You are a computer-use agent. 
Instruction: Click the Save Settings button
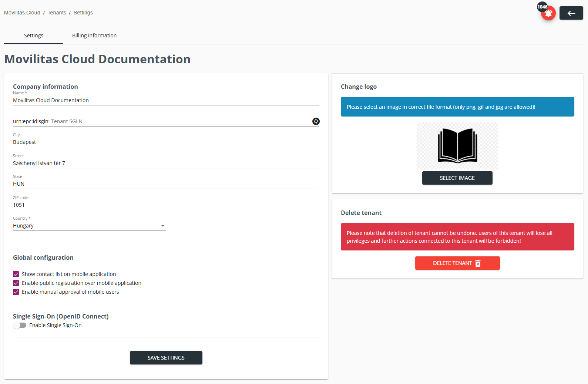(x=166, y=358)
